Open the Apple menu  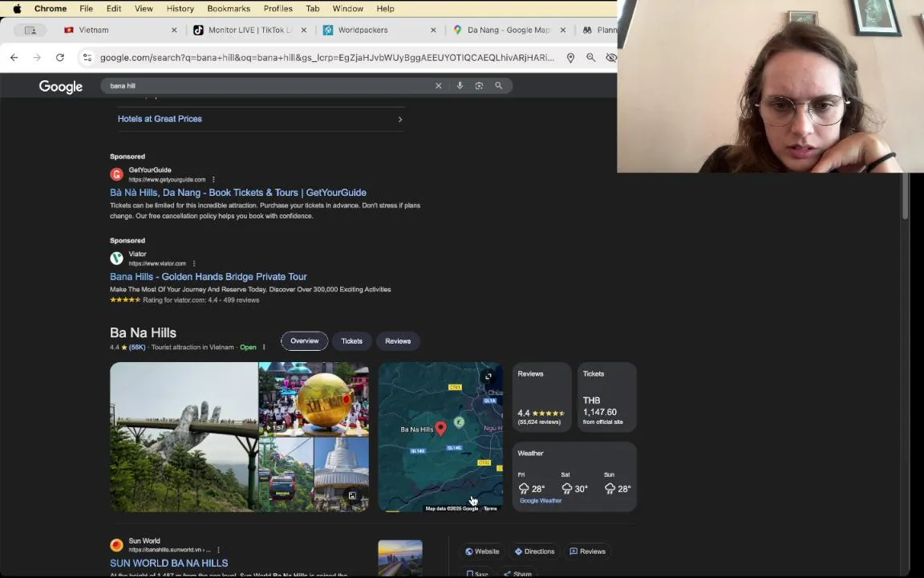[17, 9]
